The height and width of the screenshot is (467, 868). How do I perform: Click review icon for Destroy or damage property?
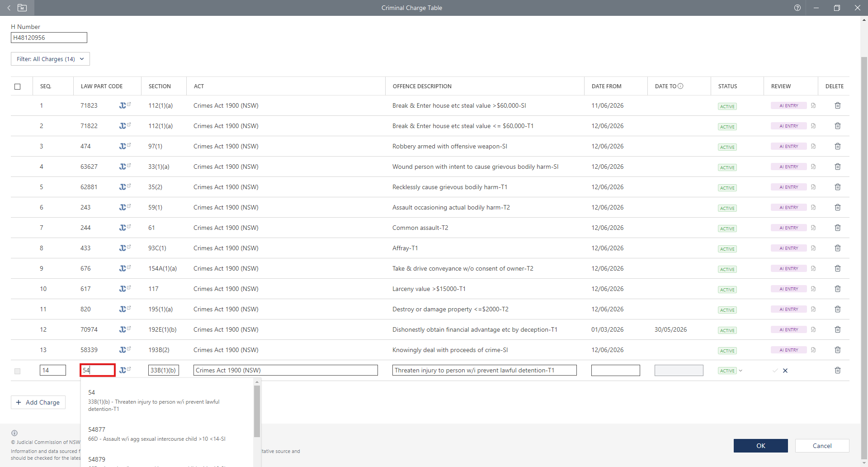pos(813,309)
